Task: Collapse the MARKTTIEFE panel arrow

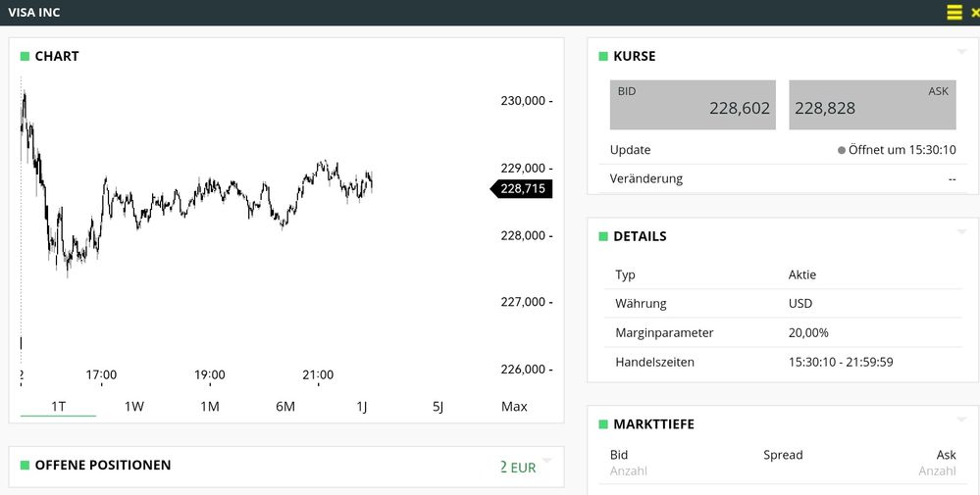Action: [x=961, y=419]
